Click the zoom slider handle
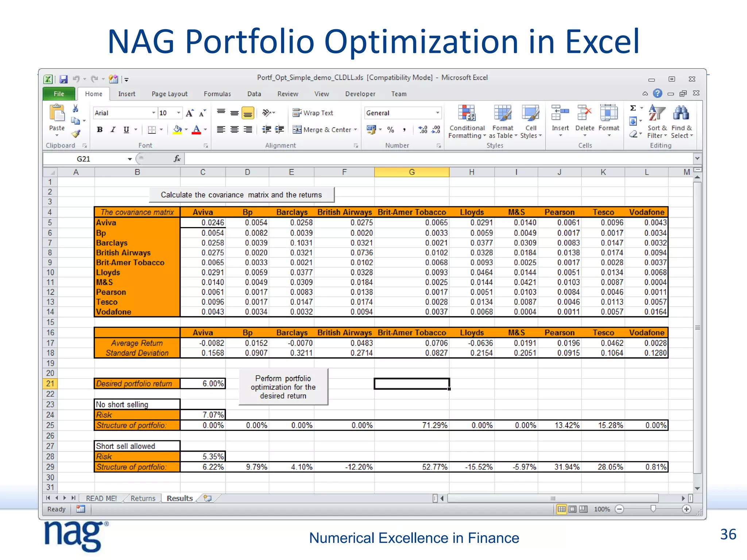747x560 pixels. point(653,509)
